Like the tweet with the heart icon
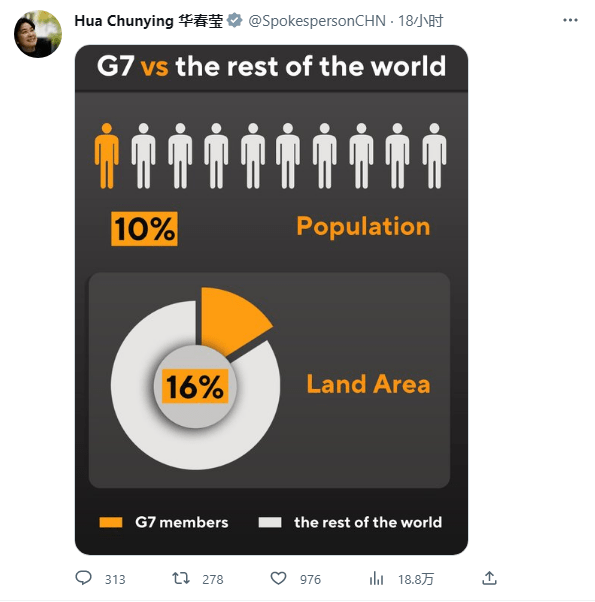This screenshot has height=602, width=595. click(x=278, y=578)
